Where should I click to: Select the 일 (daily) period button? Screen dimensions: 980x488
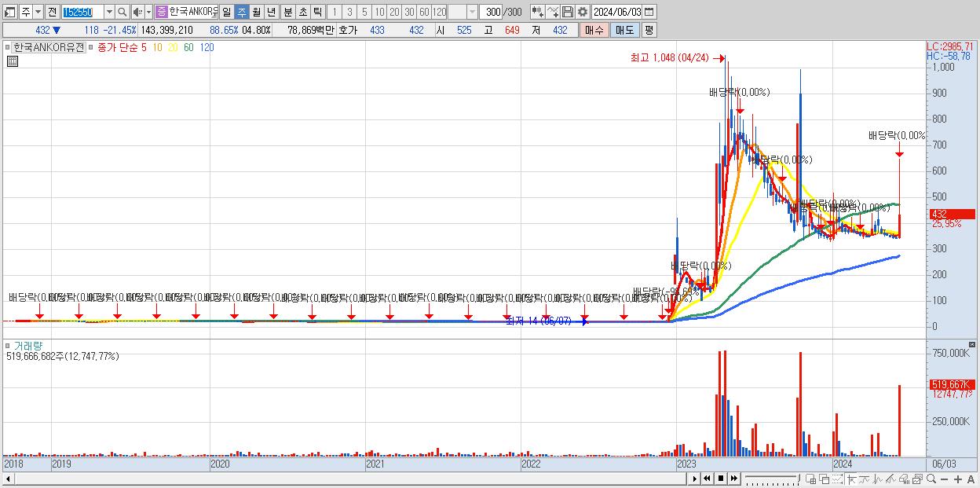click(226, 12)
